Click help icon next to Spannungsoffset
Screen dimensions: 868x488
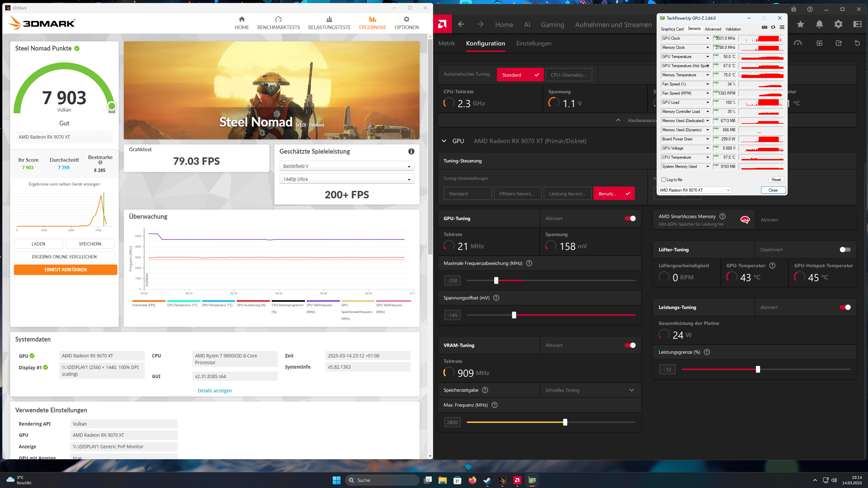pyautogui.click(x=496, y=298)
